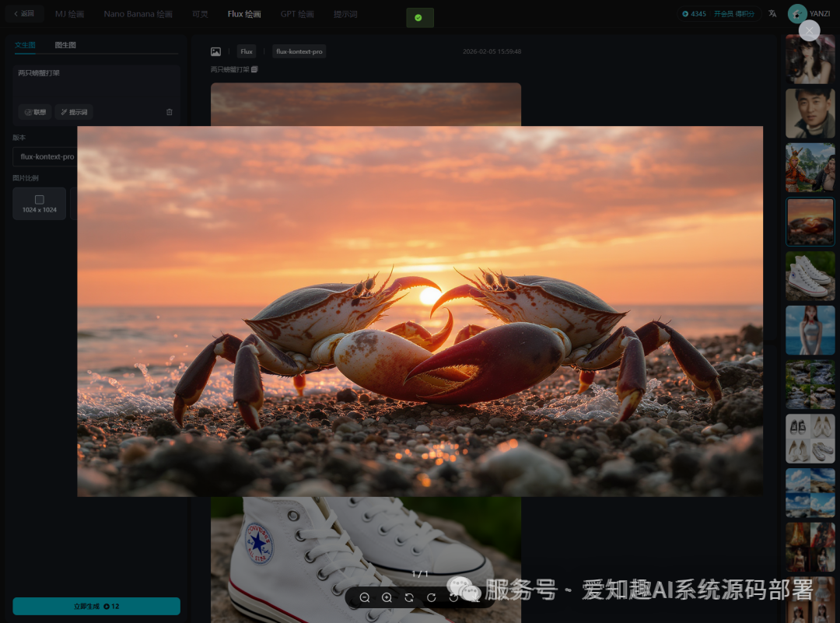Open the four women portraits grid thumbnail
840x623 pixels.
[810, 547]
